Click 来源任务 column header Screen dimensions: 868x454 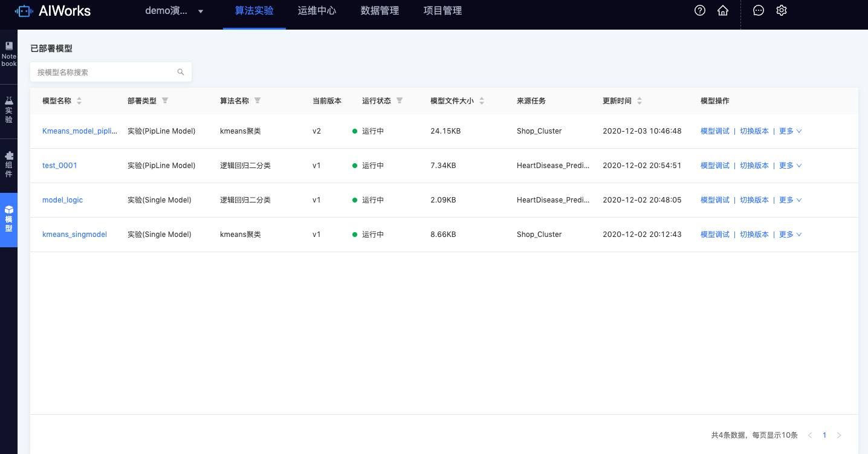coord(531,101)
